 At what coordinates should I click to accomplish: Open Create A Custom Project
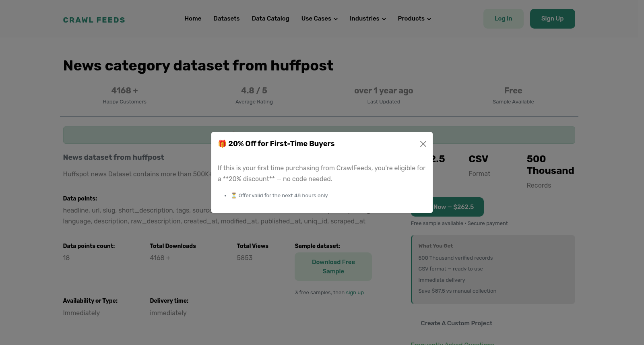(456, 323)
